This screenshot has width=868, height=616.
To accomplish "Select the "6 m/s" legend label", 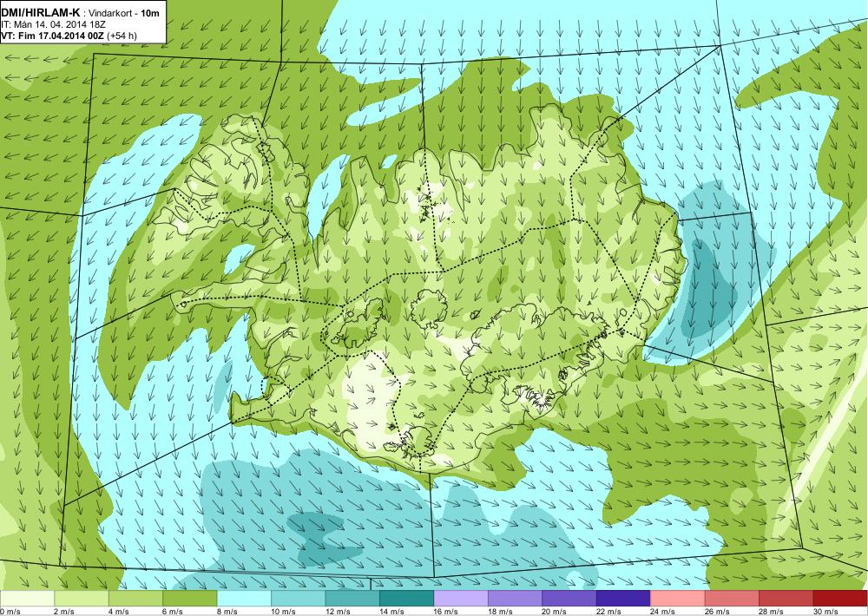I will 173,612.
